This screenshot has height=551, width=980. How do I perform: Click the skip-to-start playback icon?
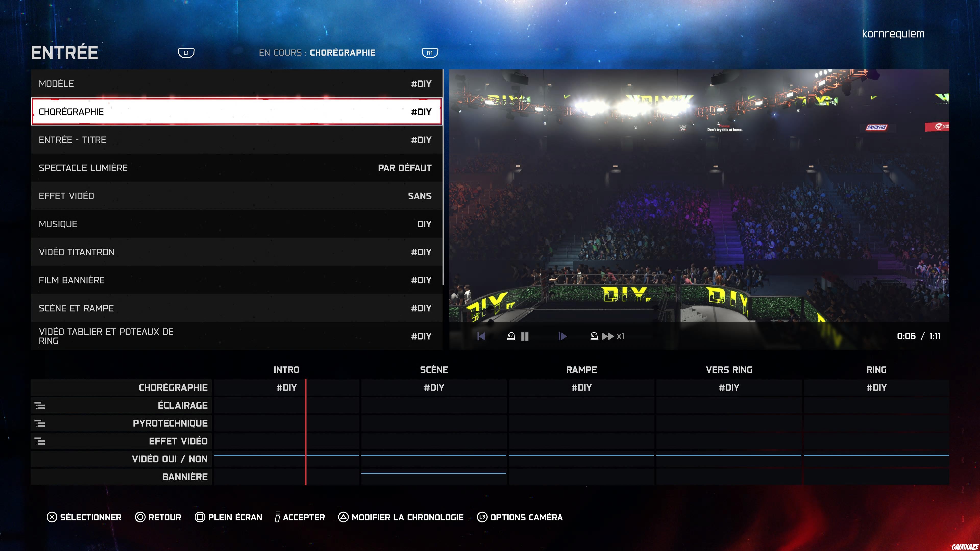481,336
